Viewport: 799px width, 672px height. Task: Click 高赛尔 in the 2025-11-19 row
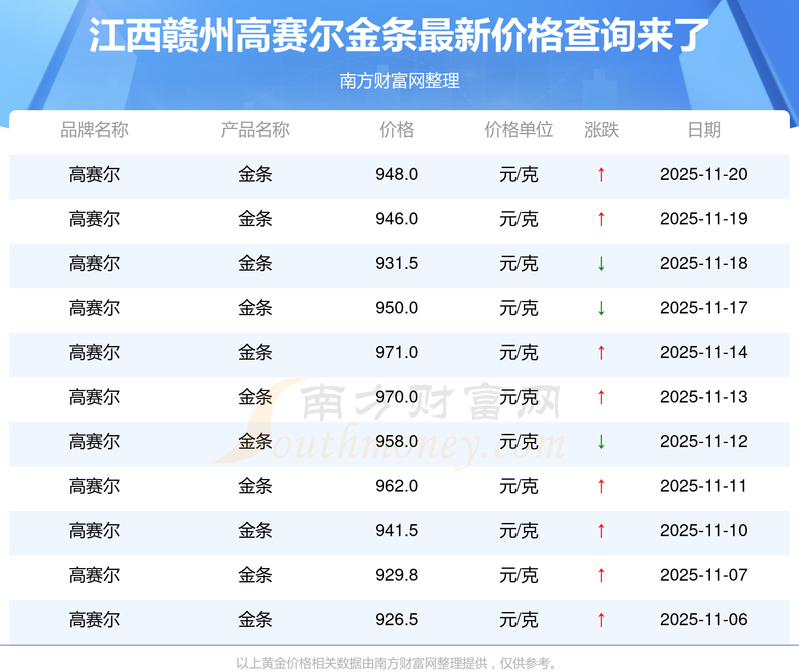click(95, 219)
